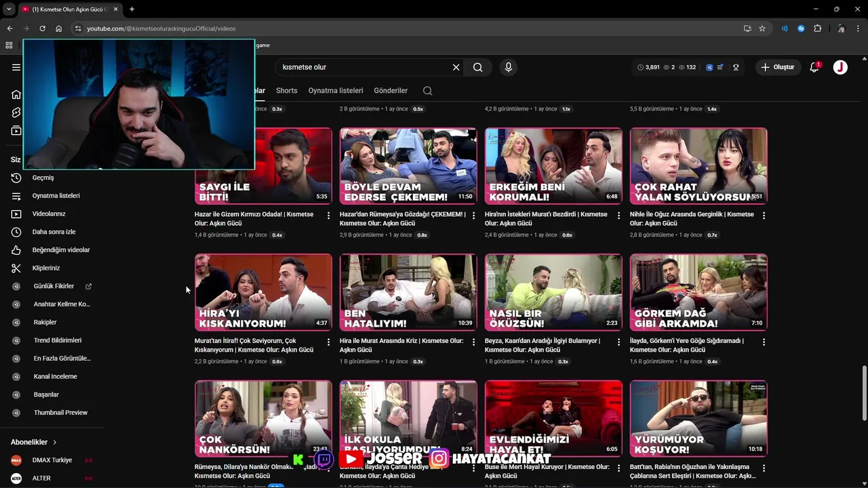Open DMAX Turkiye subscription channel
Viewport: 868px width, 488px height.
(52, 460)
